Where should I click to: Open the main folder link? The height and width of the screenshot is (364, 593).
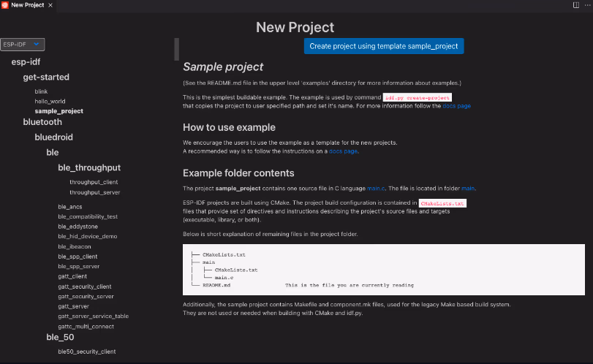(468, 189)
